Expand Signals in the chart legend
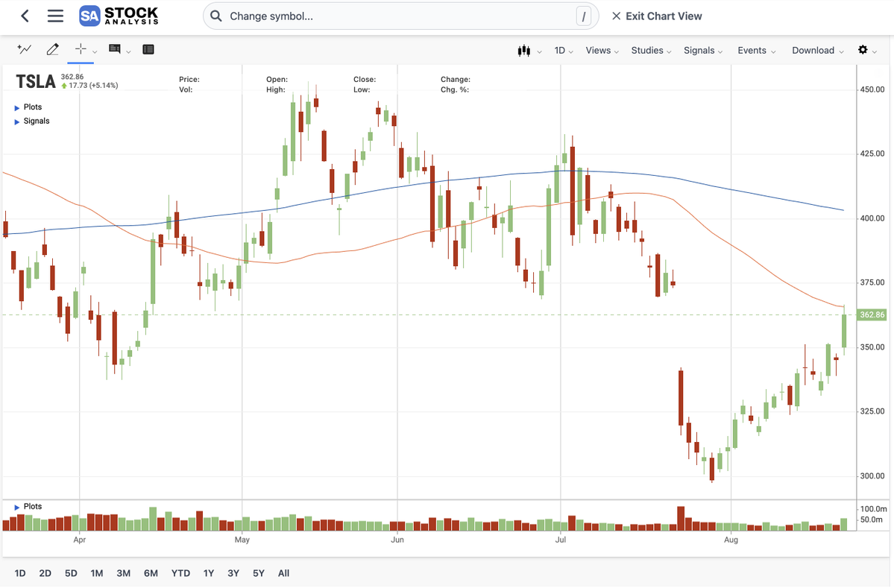 pos(32,121)
